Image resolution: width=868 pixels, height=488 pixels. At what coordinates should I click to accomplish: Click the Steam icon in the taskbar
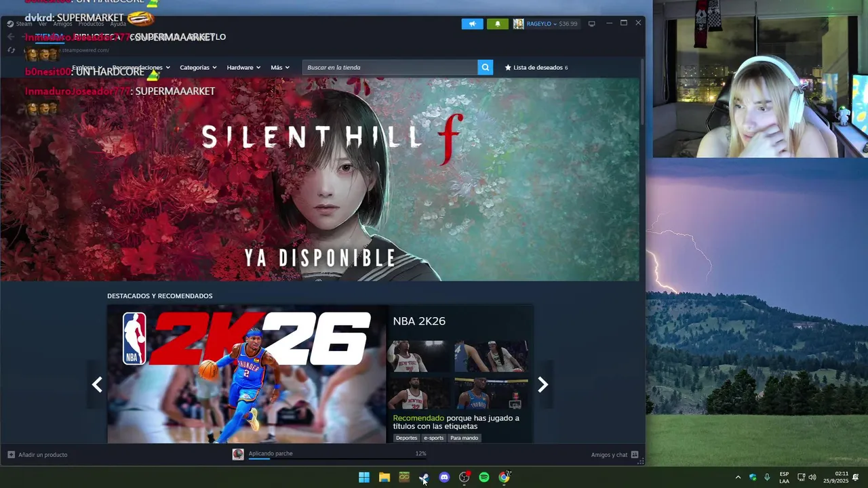(424, 477)
